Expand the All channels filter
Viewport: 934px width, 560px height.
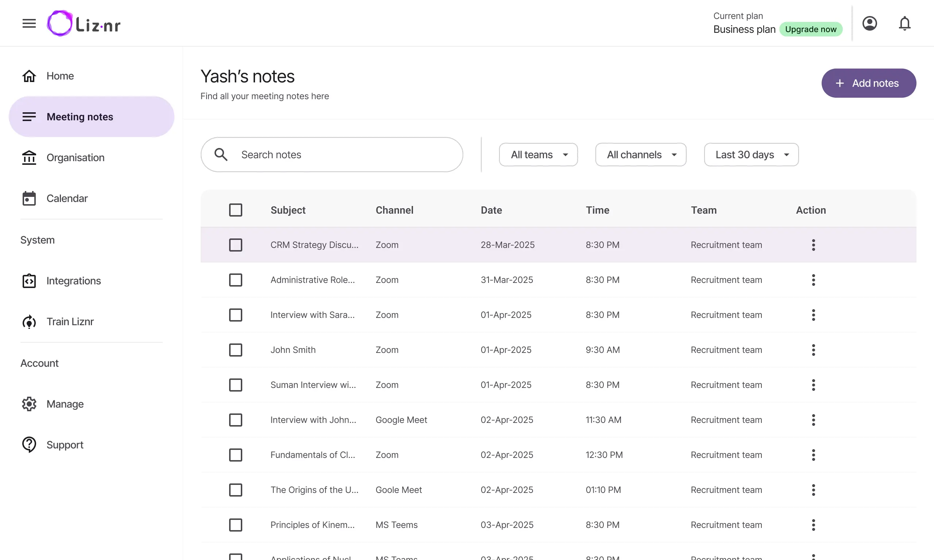coord(641,155)
